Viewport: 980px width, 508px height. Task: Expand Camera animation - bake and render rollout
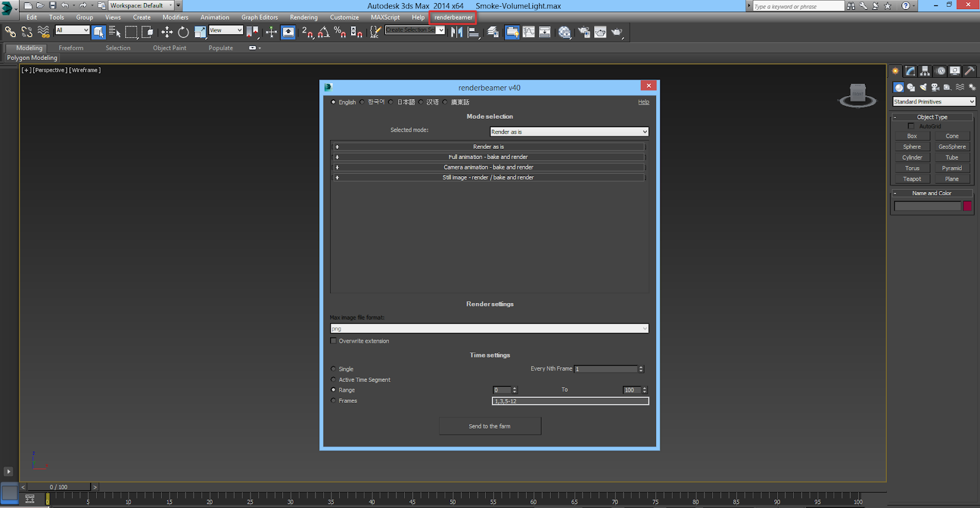tap(488, 167)
